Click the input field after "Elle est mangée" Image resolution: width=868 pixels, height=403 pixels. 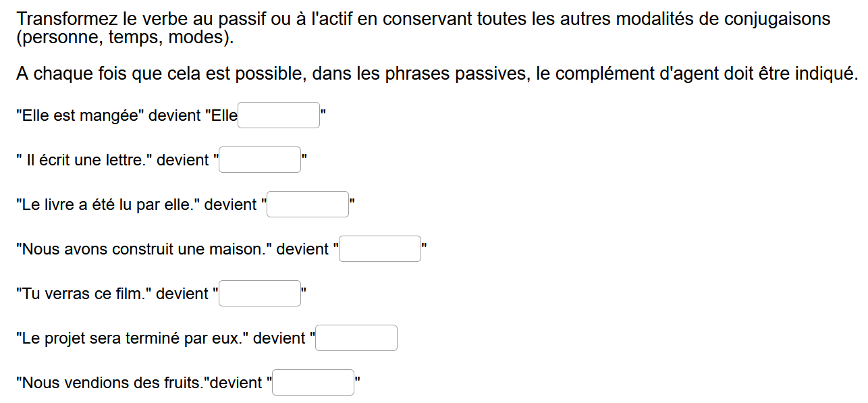[278, 115]
